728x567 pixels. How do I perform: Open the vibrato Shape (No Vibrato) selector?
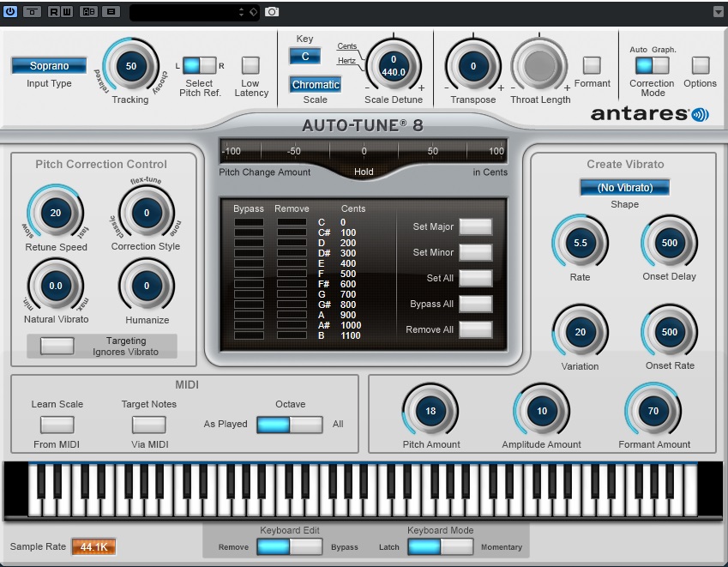624,187
